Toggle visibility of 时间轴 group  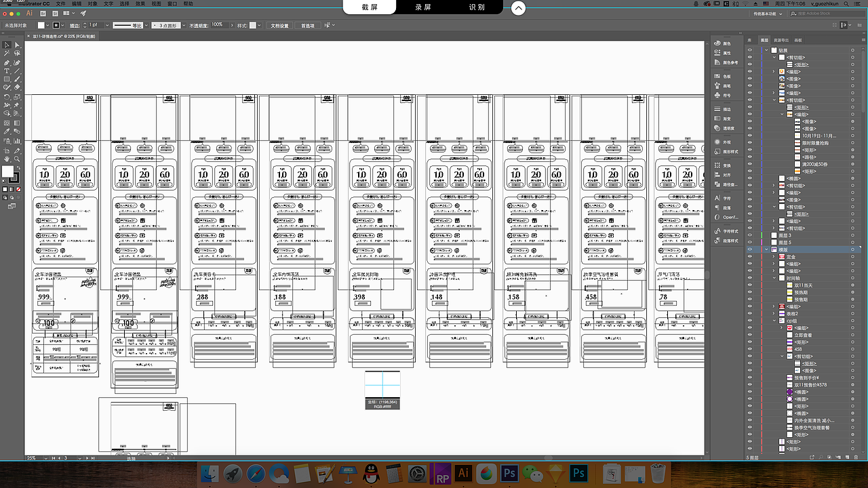[x=749, y=278]
